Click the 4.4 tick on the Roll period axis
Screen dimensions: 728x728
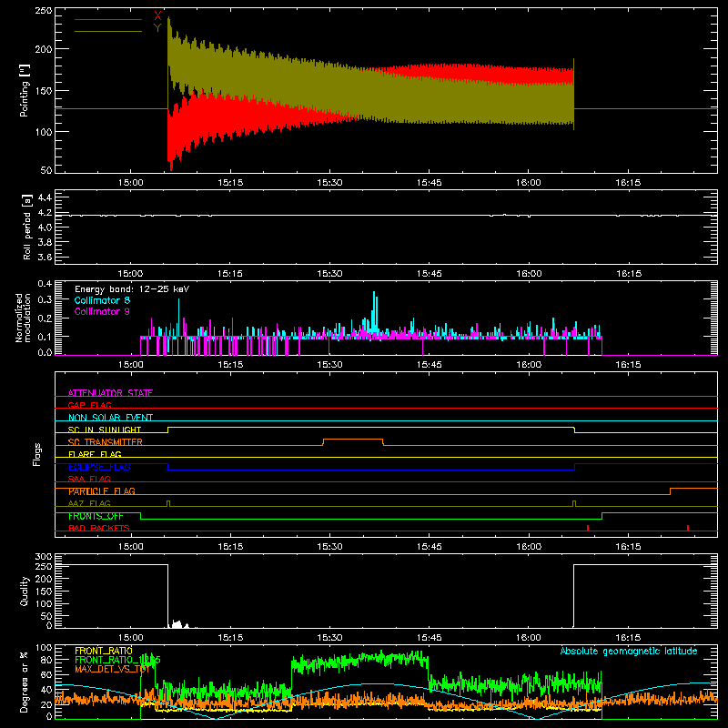45,197
